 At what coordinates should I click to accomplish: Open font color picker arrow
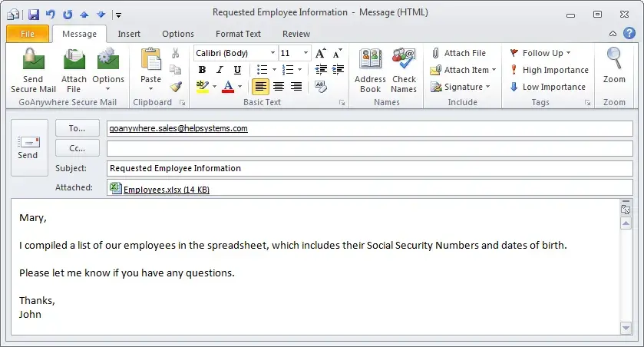tap(241, 87)
